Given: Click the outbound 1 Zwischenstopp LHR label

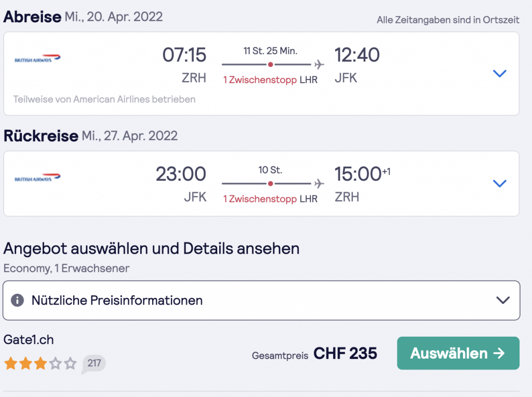Looking at the screenshot, I should 270,80.
